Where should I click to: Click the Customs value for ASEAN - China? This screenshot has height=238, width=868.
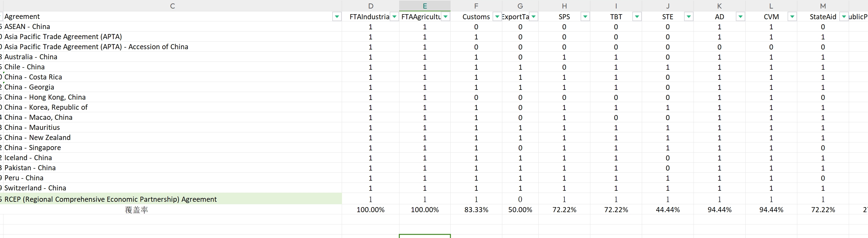click(476, 26)
